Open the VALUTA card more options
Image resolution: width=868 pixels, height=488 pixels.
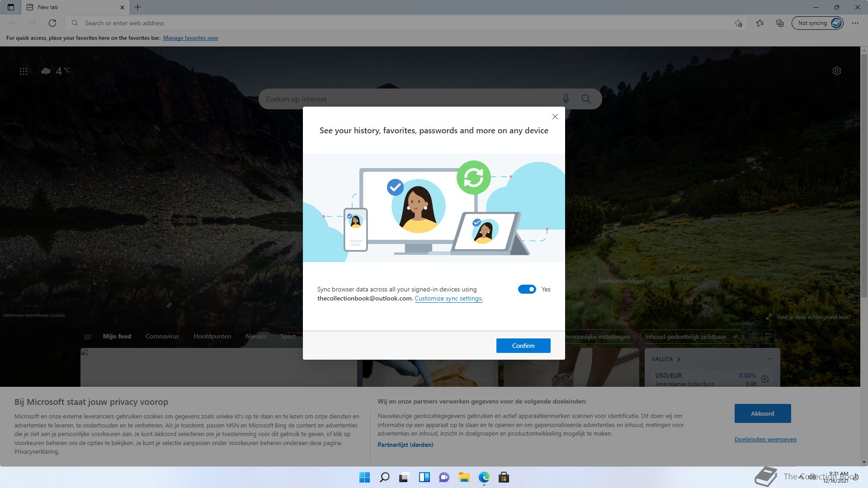click(770, 359)
